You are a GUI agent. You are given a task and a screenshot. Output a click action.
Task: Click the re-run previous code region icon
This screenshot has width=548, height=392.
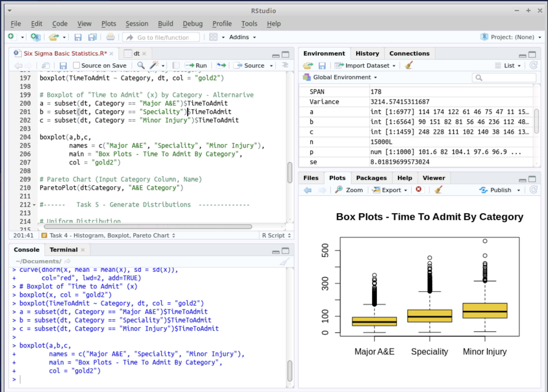click(x=221, y=65)
